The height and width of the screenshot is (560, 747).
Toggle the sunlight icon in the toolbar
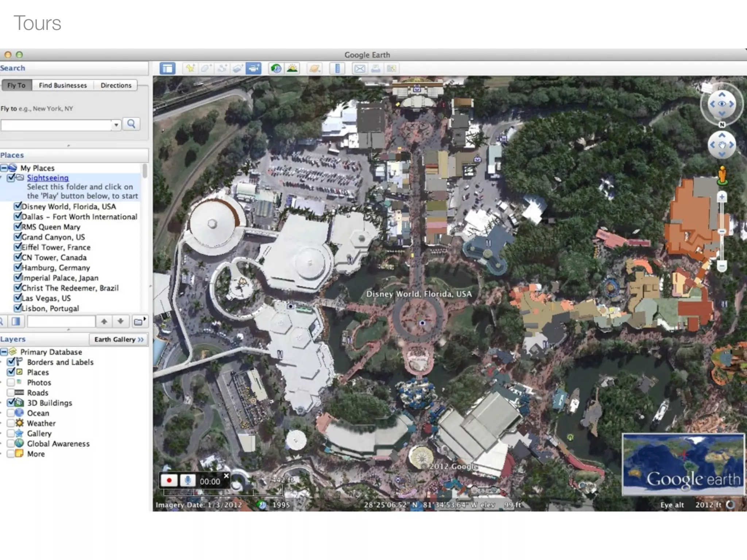pyautogui.click(x=292, y=69)
